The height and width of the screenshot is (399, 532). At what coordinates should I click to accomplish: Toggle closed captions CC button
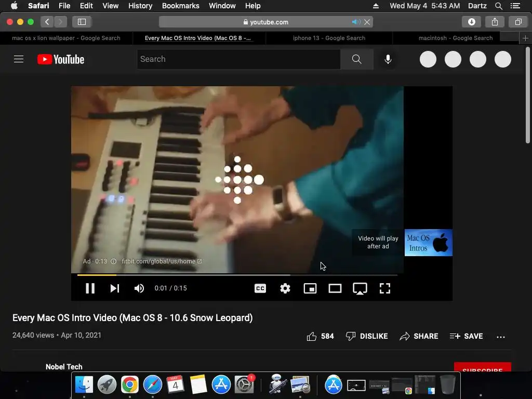[x=260, y=288]
